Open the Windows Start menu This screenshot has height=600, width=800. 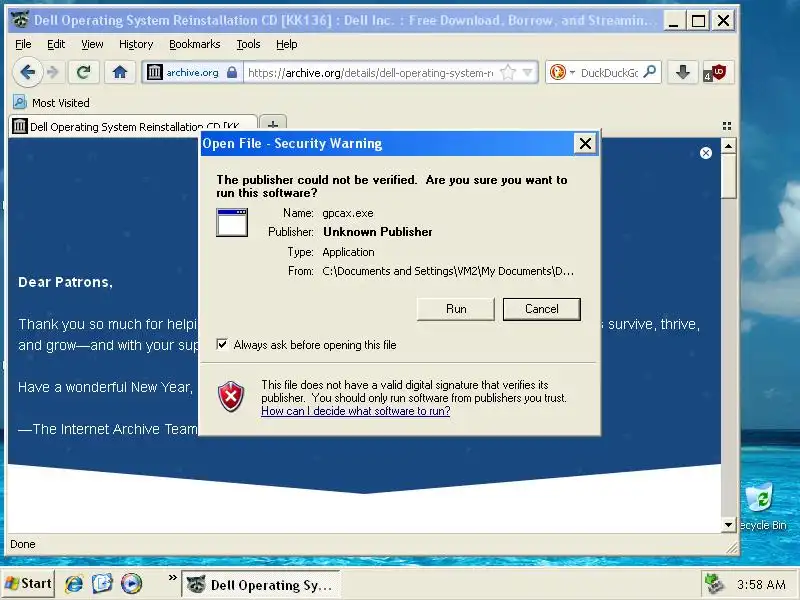click(28, 583)
